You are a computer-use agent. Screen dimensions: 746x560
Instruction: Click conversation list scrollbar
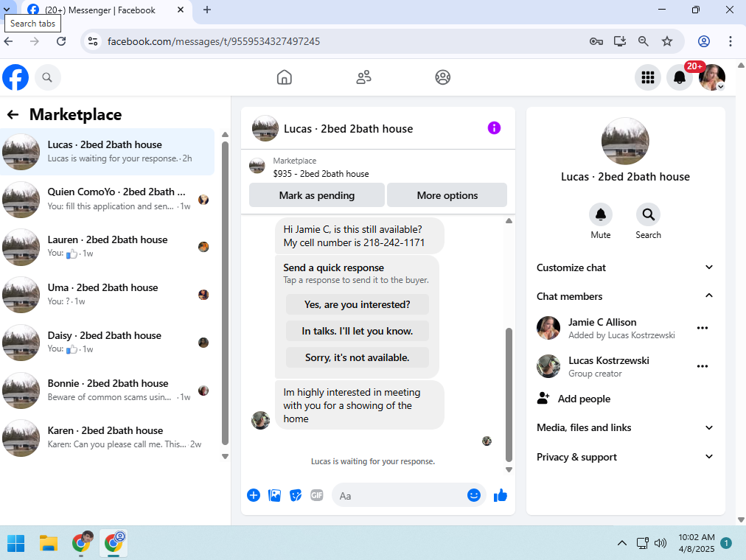click(225, 293)
